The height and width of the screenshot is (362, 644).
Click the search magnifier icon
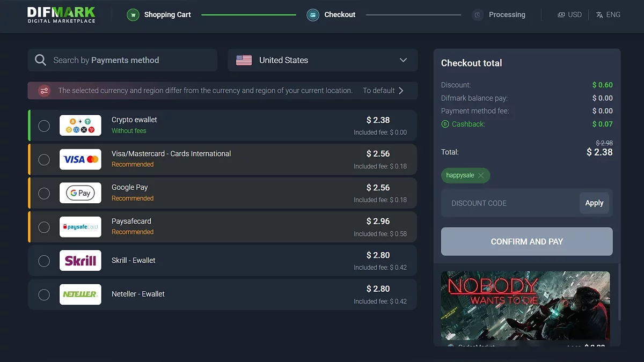tap(40, 60)
